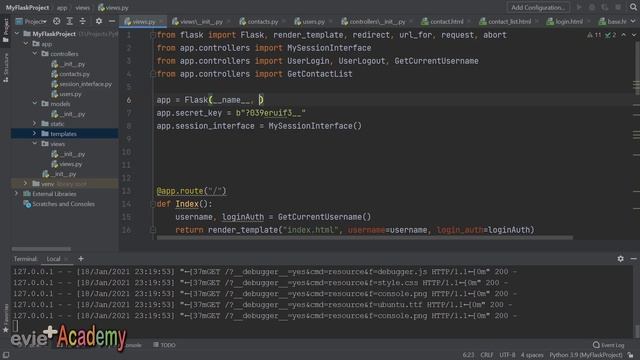Viewport: 640px width, 360px height.
Task: Collapse the models folder
Action: click(35, 104)
